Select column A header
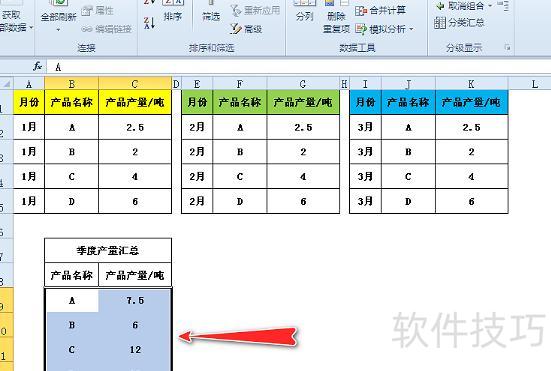551x371 pixels. tap(29, 84)
